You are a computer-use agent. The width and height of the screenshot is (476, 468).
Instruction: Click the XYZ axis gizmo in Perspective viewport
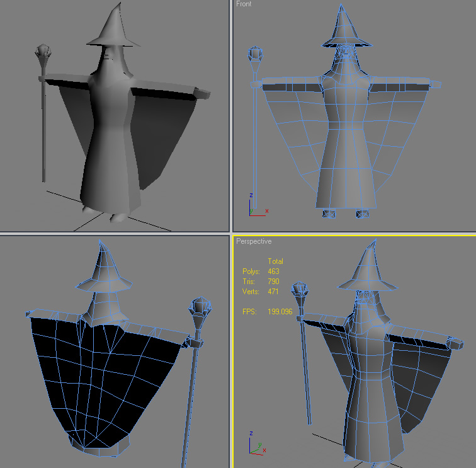tap(258, 443)
